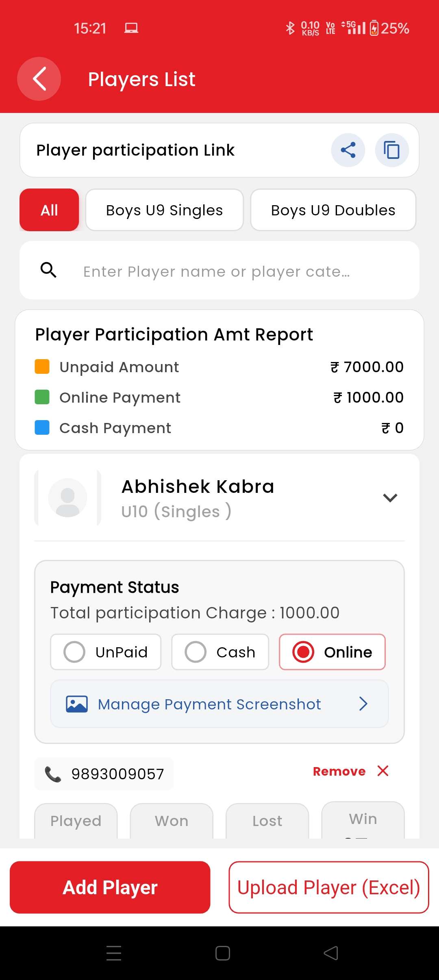This screenshot has height=980, width=439.
Task: Tap the back arrow icon
Action: 39,79
